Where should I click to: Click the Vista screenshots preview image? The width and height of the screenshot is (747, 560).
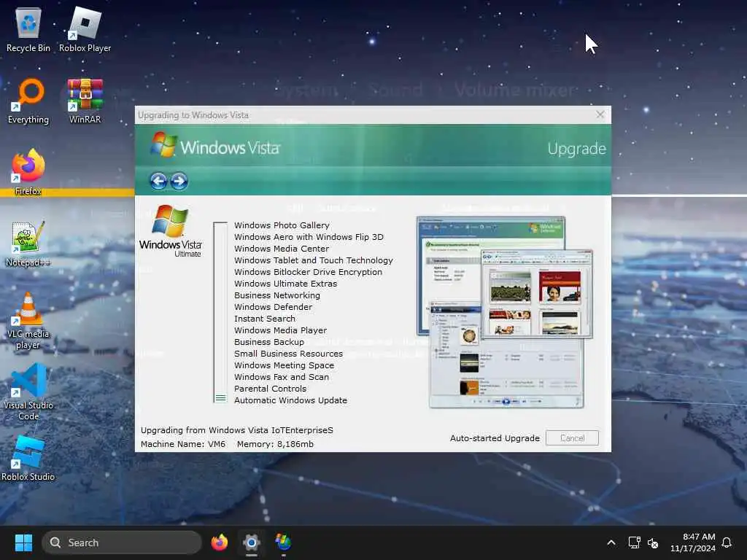click(x=505, y=312)
